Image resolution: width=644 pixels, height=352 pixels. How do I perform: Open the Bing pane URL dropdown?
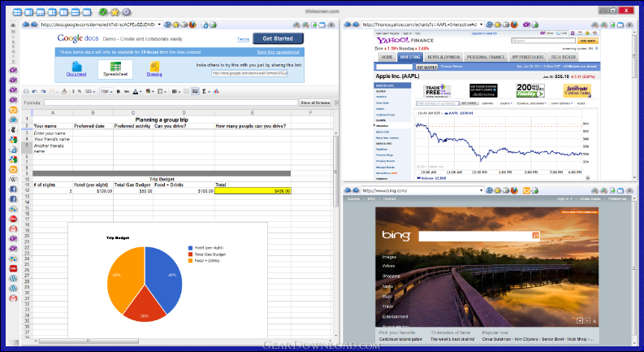coord(482,190)
